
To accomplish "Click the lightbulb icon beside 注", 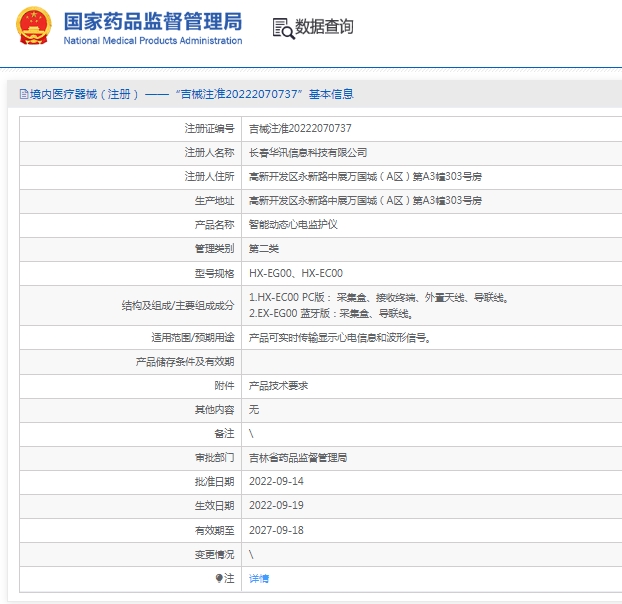I will tap(219, 578).
